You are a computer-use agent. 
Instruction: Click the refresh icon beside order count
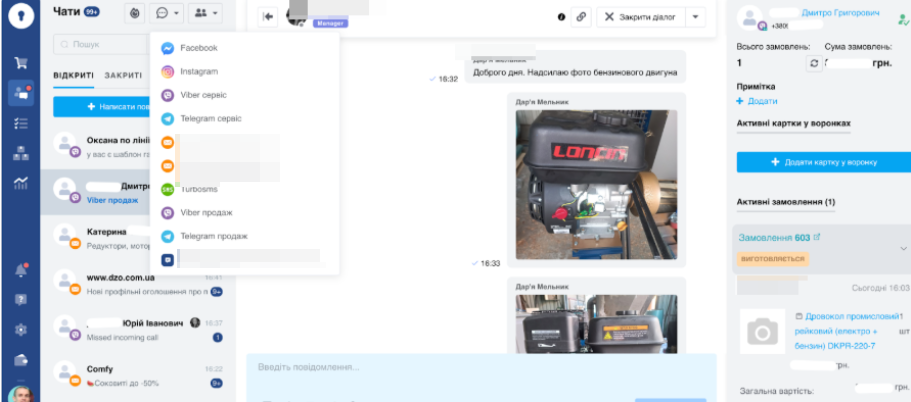pos(813,63)
